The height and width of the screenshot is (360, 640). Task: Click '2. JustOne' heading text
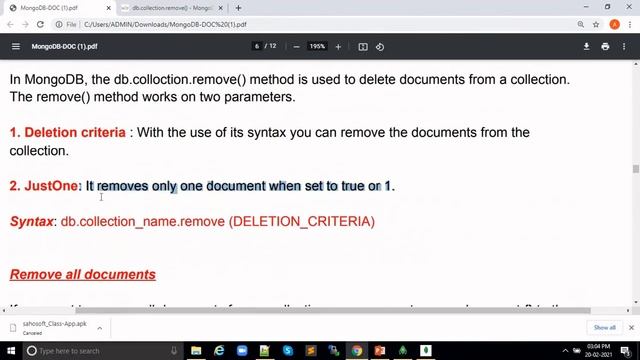(44, 186)
